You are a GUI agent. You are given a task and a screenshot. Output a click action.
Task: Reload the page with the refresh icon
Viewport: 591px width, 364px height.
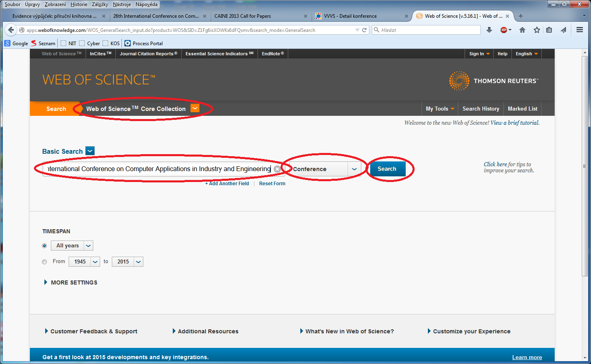coord(364,30)
